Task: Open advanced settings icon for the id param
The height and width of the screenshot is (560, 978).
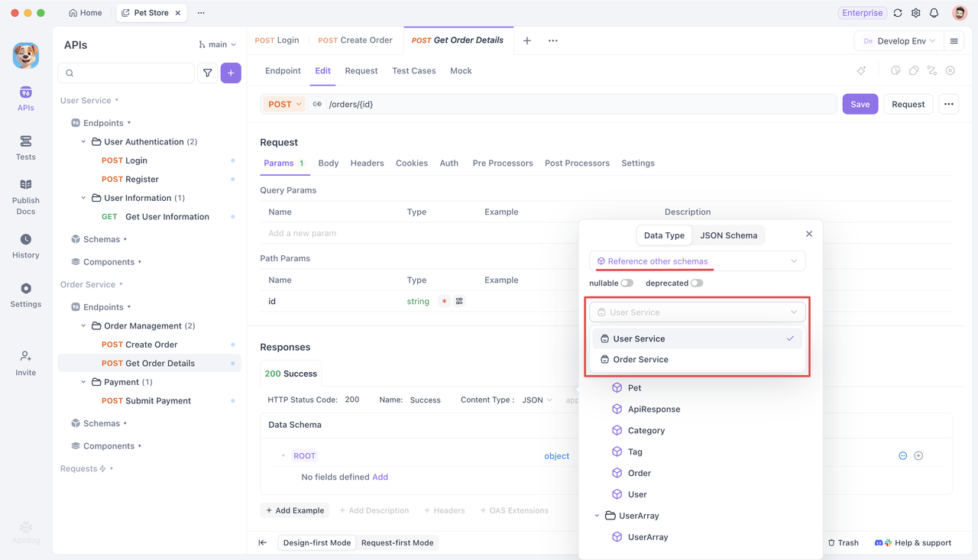Action: point(459,301)
